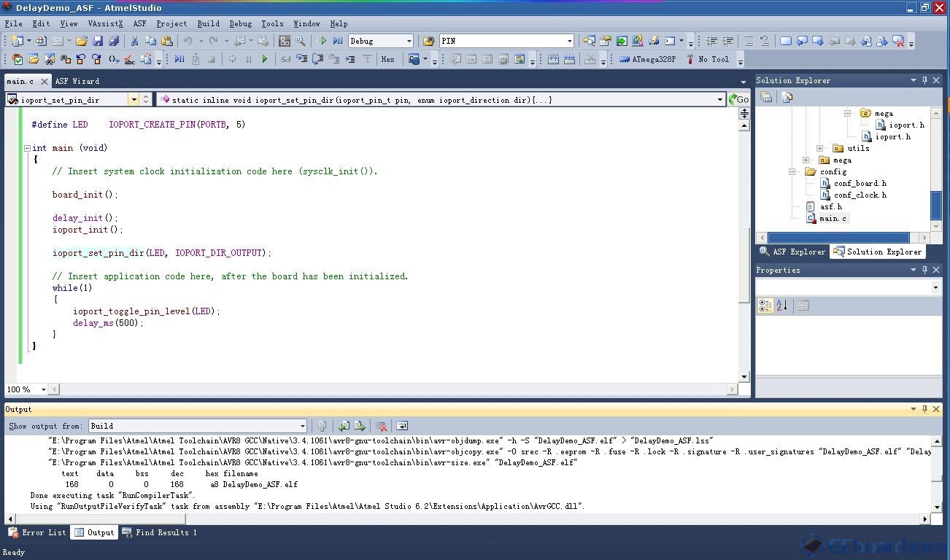
Task: Click Start Without Debugging green arrow
Action: pos(323,41)
